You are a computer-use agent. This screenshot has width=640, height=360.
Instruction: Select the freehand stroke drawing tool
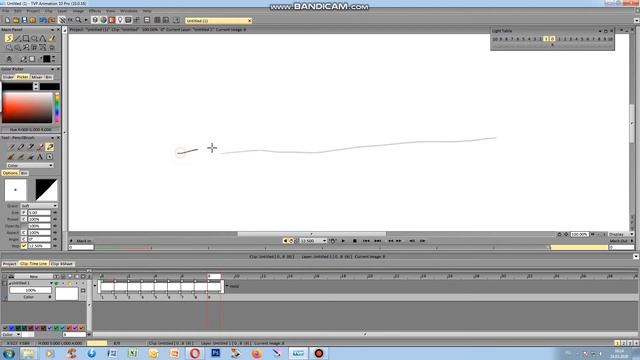(9, 38)
